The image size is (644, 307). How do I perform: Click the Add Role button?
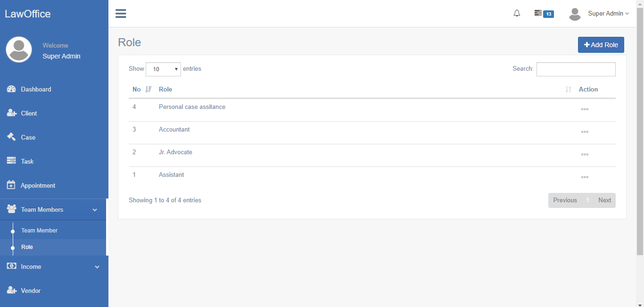tap(601, 44)
